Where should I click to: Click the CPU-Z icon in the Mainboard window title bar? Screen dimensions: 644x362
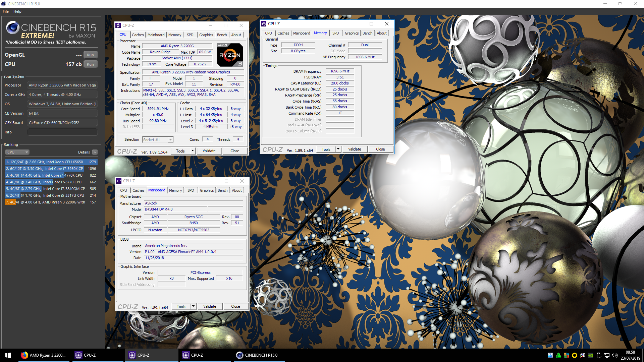pos(119,181)
